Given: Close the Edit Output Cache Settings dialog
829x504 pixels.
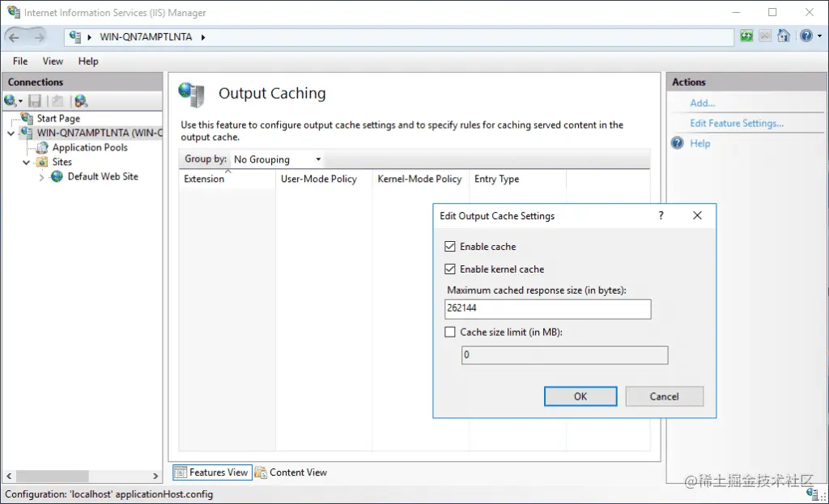Looking at the screenshot, I should (697, 215).
